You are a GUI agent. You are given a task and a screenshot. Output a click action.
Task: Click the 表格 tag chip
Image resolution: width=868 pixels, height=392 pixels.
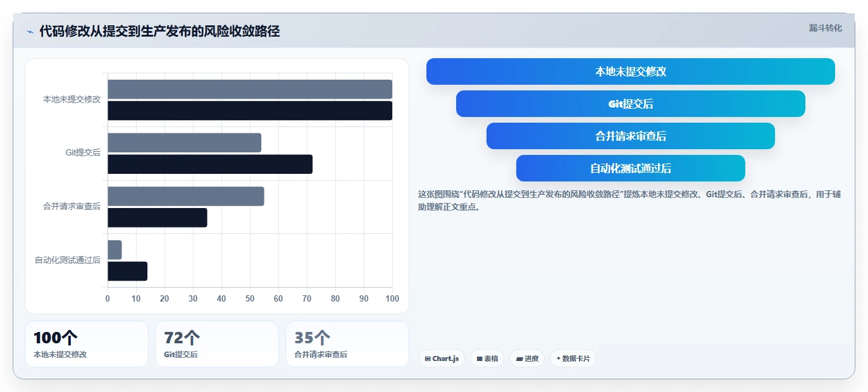pos(487,358)
